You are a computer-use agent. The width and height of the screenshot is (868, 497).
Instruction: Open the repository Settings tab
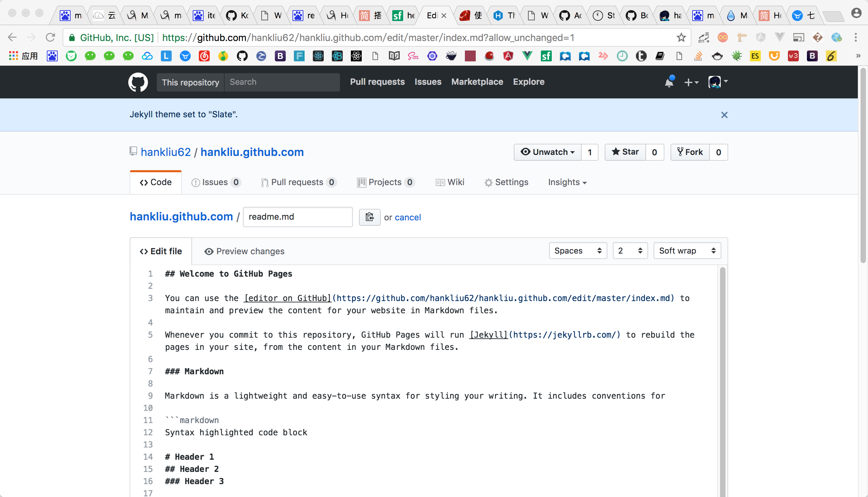pos(506,182)
